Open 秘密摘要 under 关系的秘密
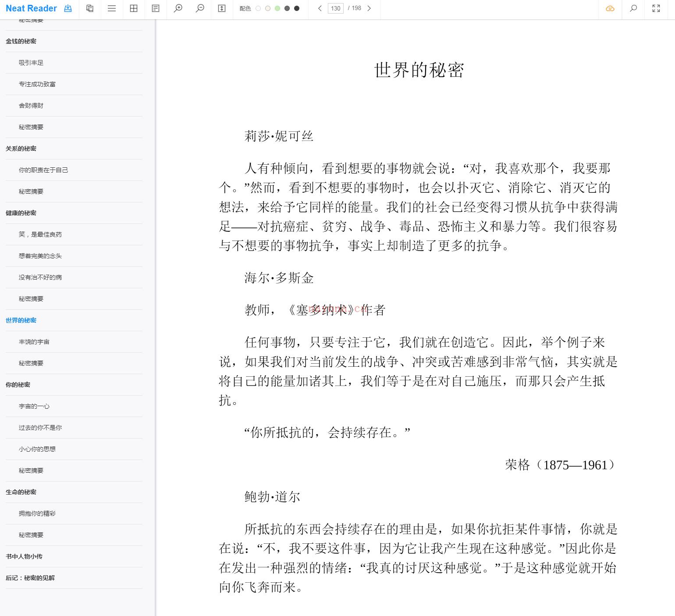 click(31, 191)
